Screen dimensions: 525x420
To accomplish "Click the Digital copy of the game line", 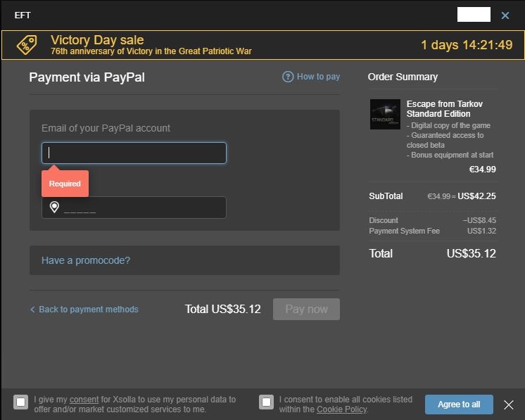I will [449, 125].
